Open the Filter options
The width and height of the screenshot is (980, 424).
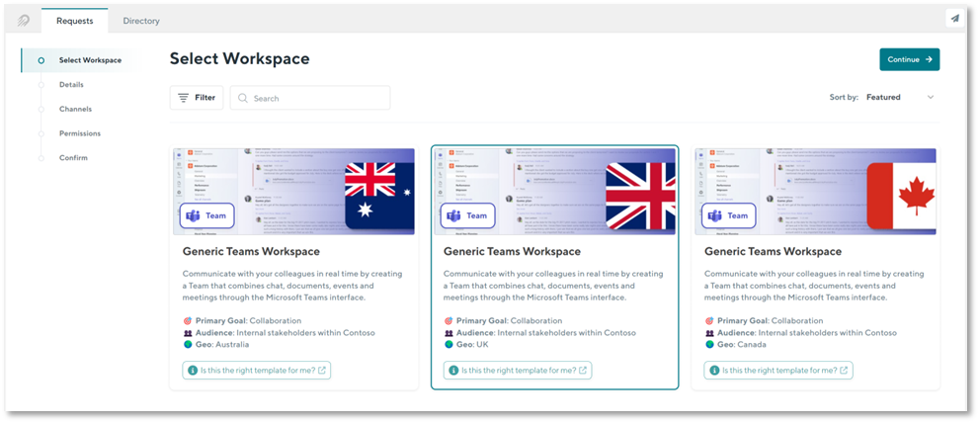(x=196, y=98)
